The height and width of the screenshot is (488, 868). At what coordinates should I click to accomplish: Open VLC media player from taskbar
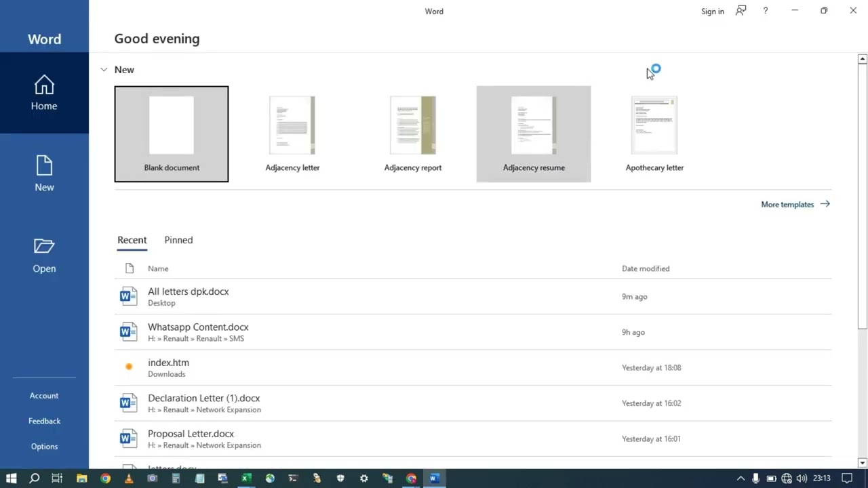[x=129, y=479]
